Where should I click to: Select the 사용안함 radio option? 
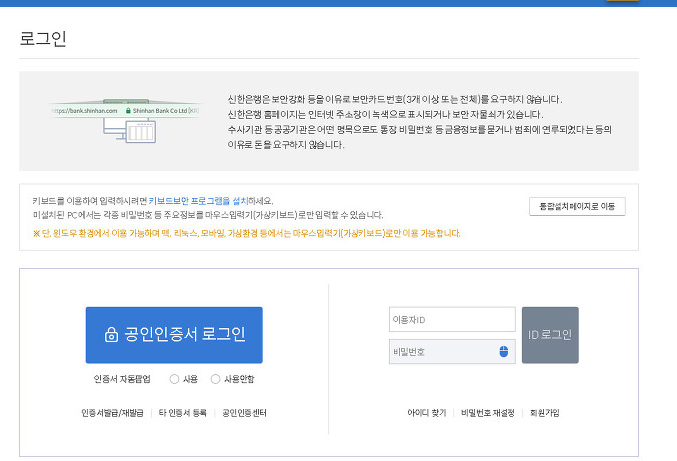(215, 379)
